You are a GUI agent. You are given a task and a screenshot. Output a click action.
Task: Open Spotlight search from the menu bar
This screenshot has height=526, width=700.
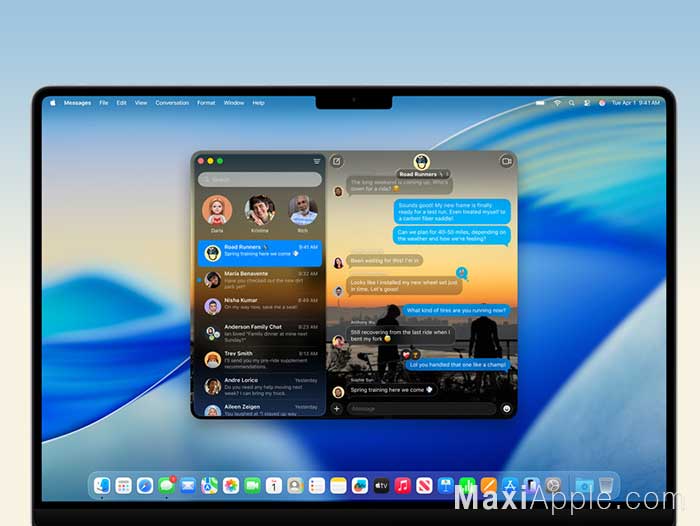572,103
